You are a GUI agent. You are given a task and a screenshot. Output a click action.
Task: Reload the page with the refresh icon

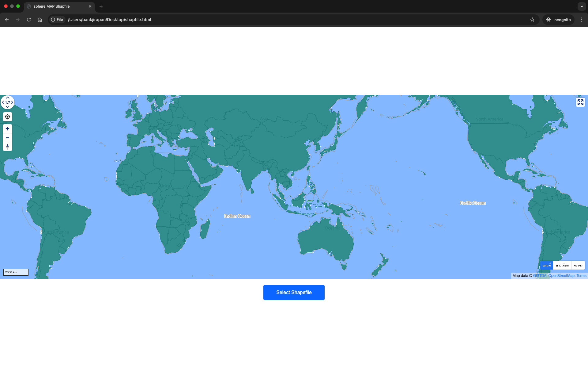(x=28, y=19)
